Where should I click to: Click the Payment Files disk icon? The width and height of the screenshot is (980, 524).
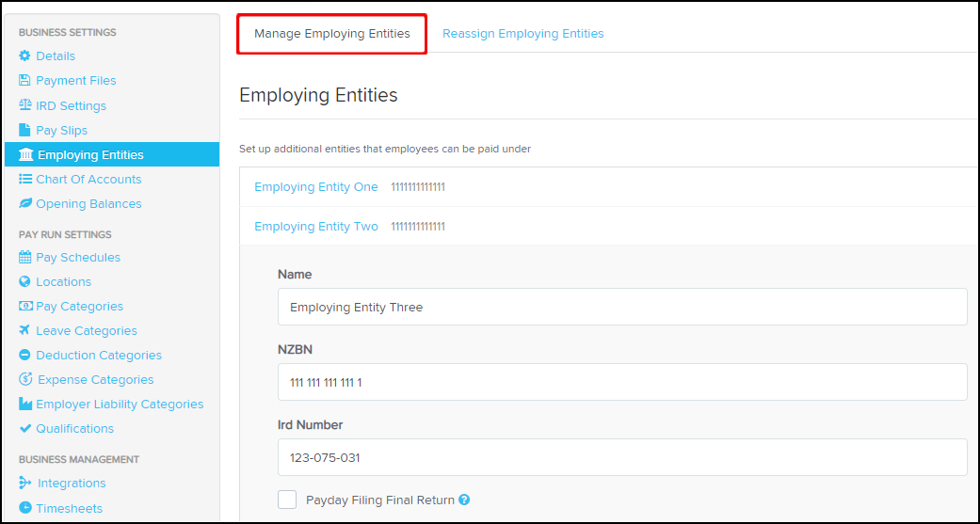click(x=24, y=81)
